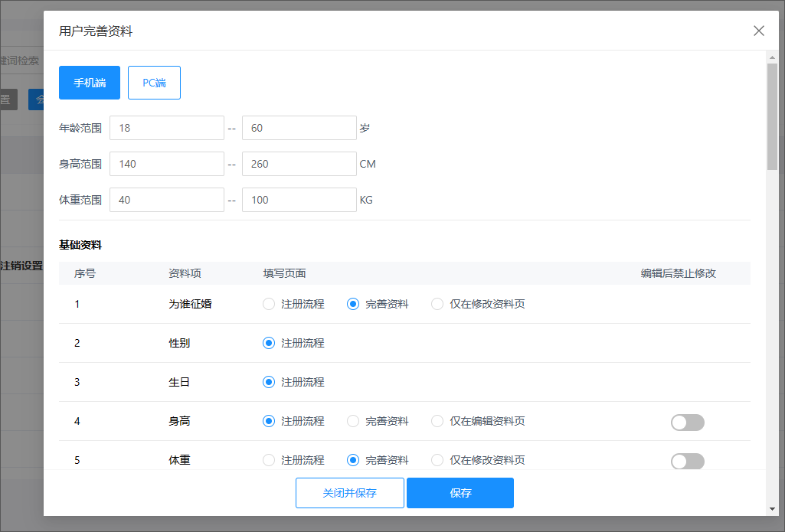Choose 注册流程 for 体重 row
This screenshot has width=785, height=532.
269,460
